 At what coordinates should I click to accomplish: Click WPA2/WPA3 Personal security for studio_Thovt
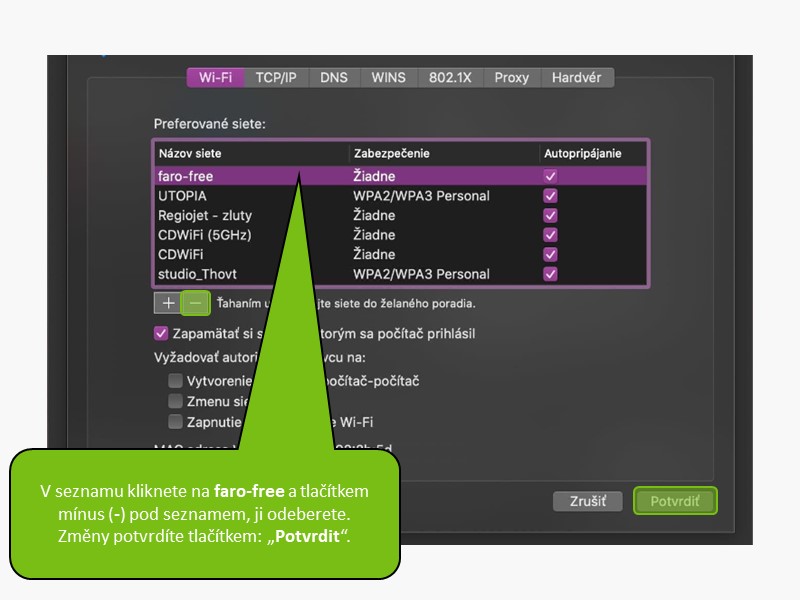tap(421, 274)
